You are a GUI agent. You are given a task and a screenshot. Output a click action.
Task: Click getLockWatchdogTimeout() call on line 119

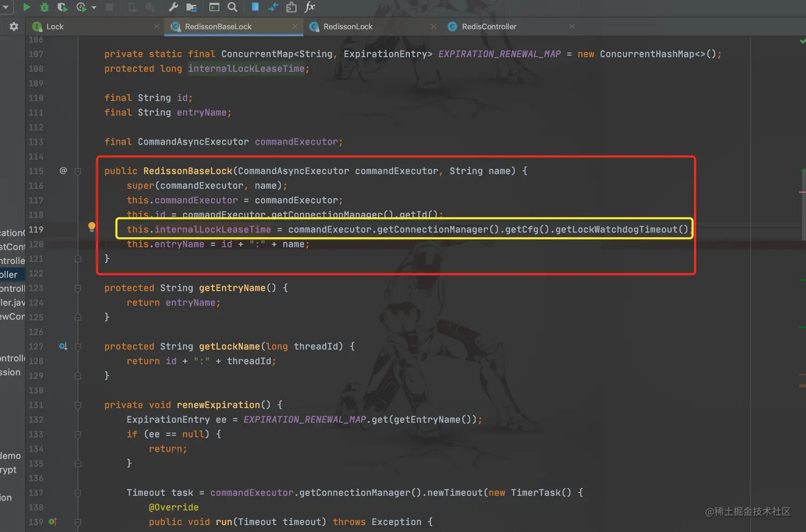coord(622,229)
